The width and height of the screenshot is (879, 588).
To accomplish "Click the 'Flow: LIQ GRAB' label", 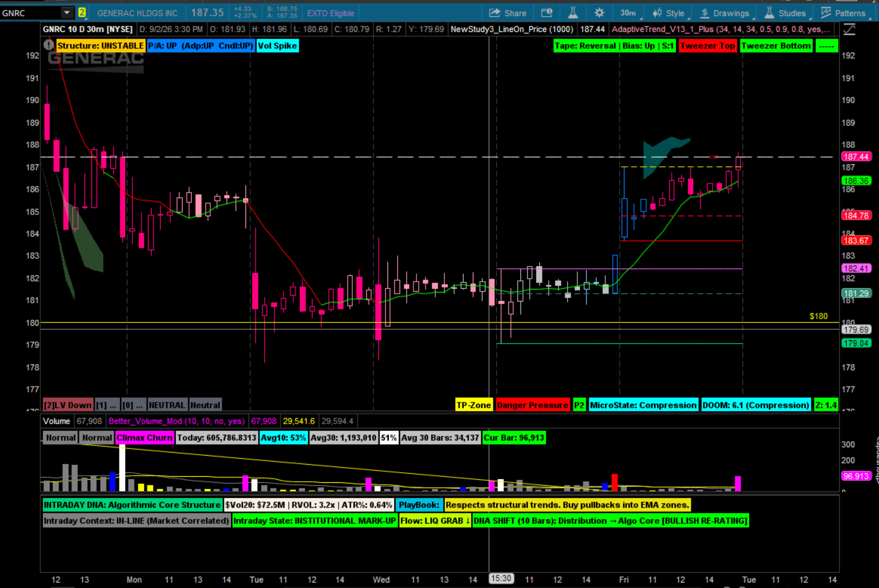I will 435,521.
